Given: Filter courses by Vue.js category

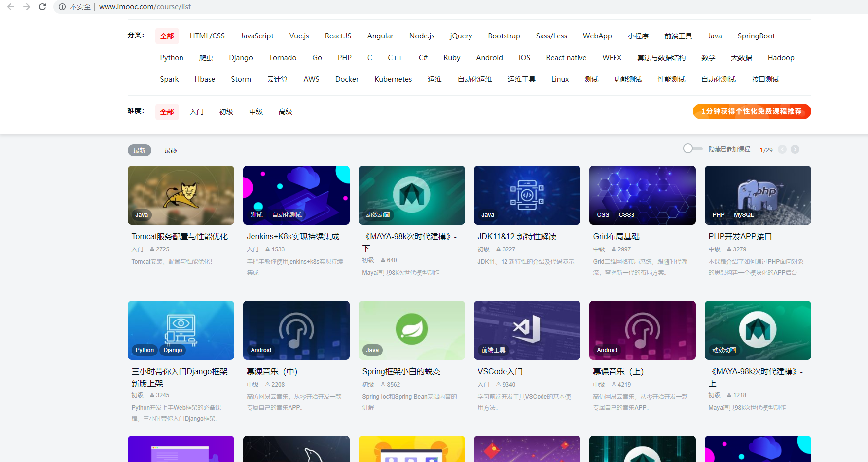Looking at the screenshot, I should [x=299, y=36].
